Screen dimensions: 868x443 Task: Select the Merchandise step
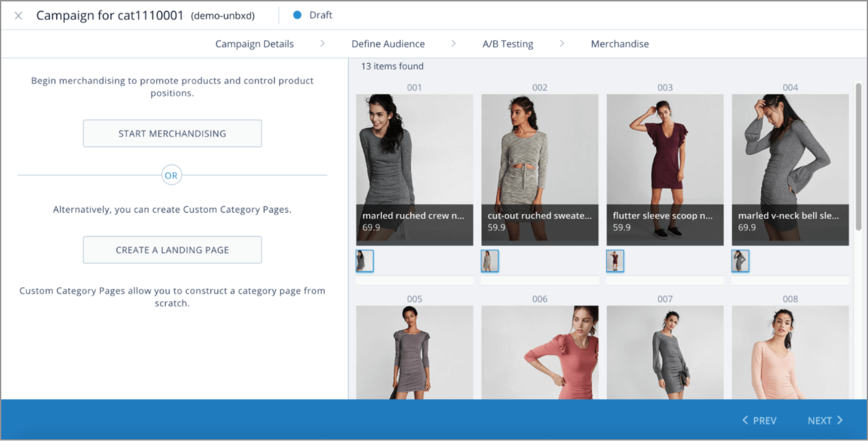[620, 44]
